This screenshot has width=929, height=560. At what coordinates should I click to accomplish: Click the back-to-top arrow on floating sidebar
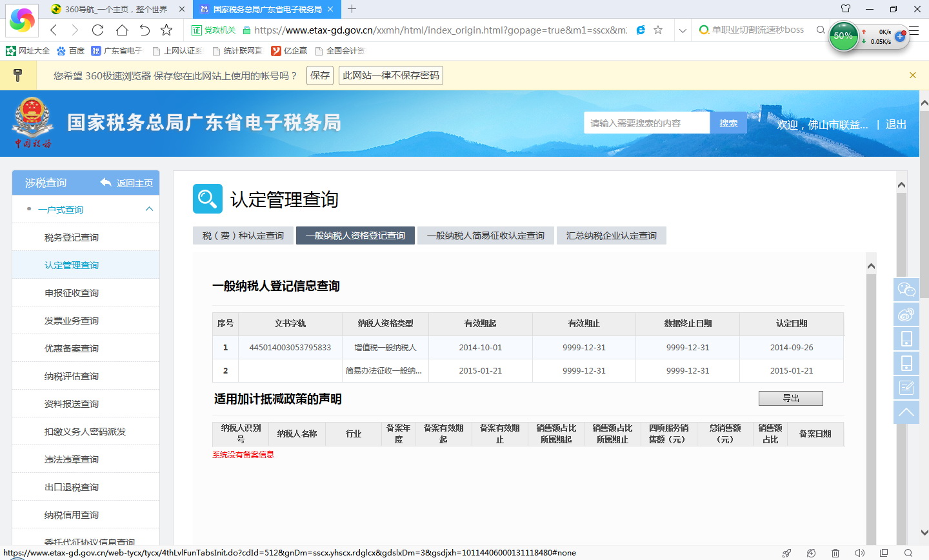coord(906,412)
